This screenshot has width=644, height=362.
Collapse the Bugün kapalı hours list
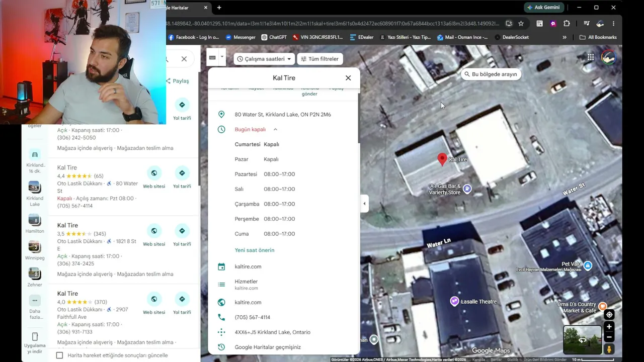tap(275, 130)
